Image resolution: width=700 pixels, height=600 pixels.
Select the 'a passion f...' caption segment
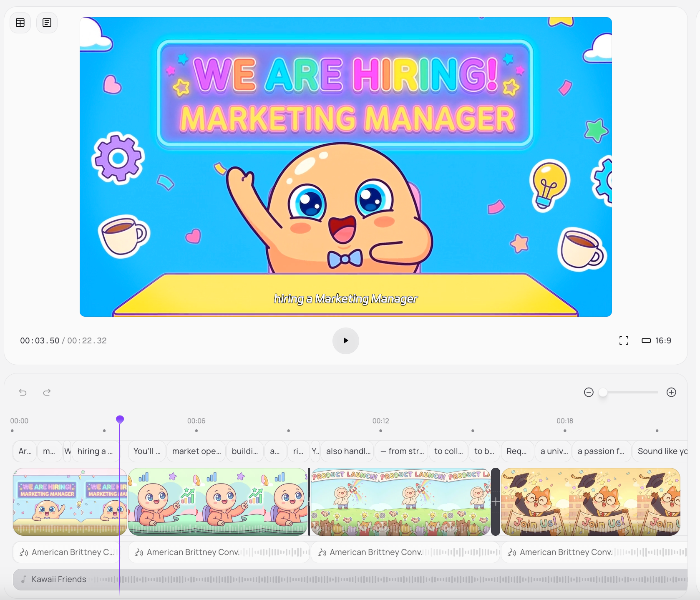pyautogui.click(x=601, y=451)
